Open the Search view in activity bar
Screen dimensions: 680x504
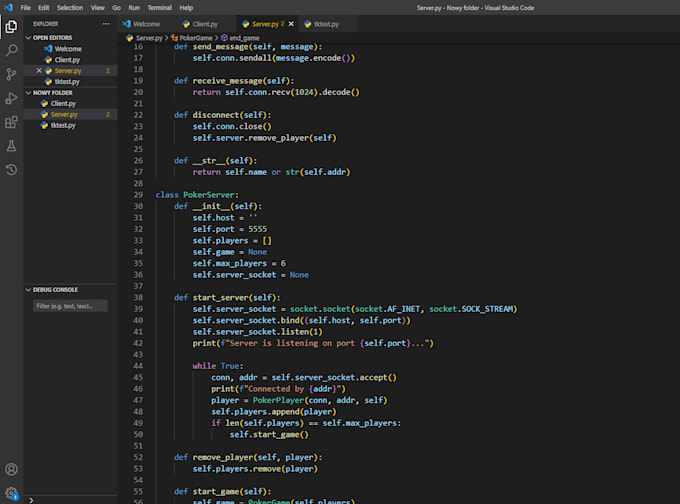(11, 50)
